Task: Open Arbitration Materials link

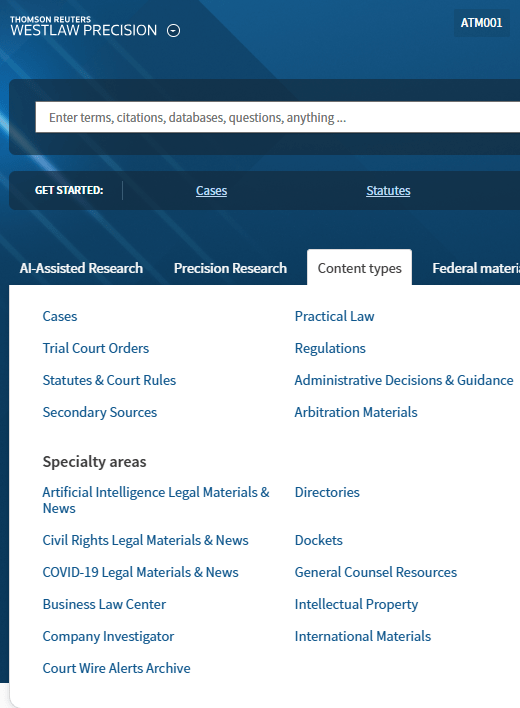Action: pos(356,412)
